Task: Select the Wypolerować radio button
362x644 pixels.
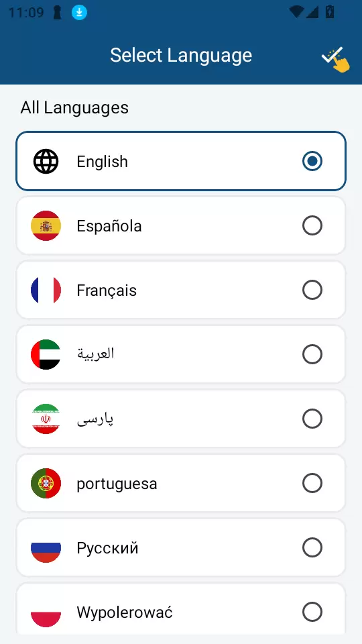Action: [312, 612]
